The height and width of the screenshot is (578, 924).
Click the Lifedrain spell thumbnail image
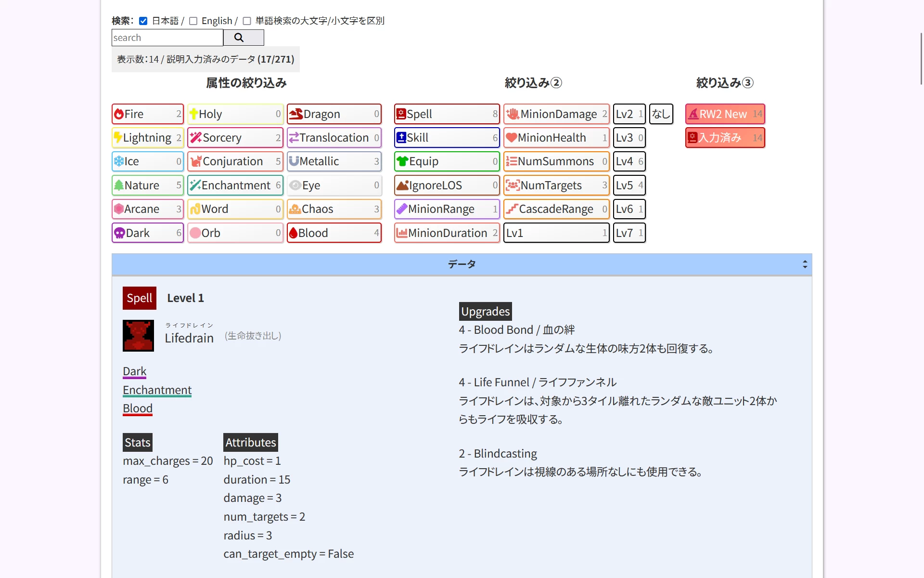click(138, 336)
